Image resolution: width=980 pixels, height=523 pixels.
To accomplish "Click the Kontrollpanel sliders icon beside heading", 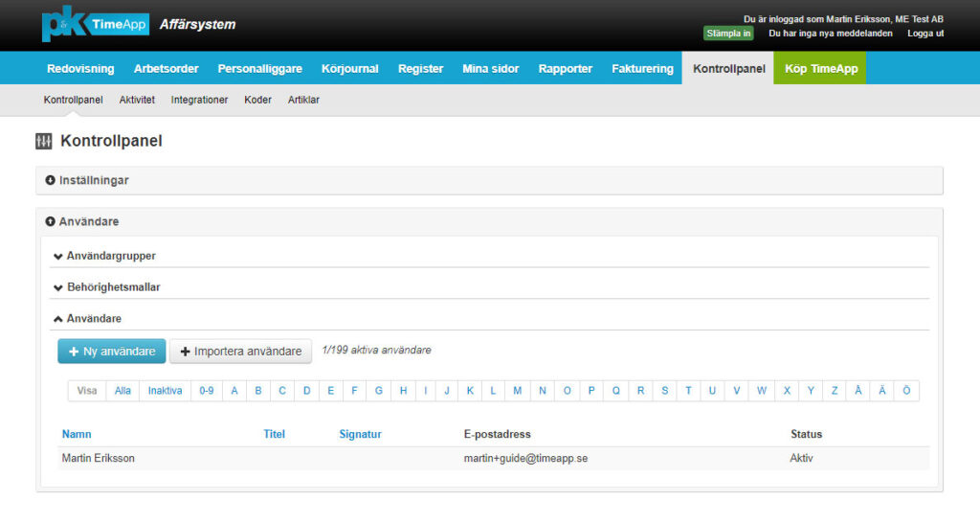I will coord(43,142).
